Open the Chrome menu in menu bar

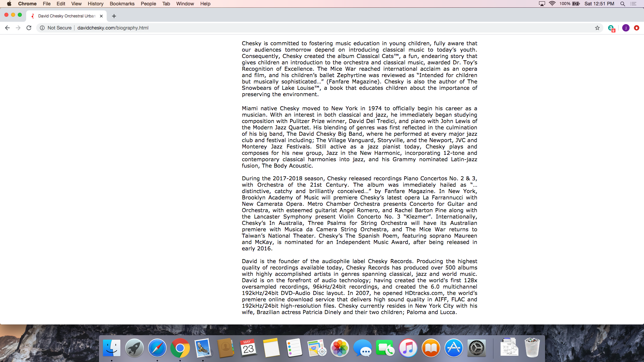pos(28,4)
